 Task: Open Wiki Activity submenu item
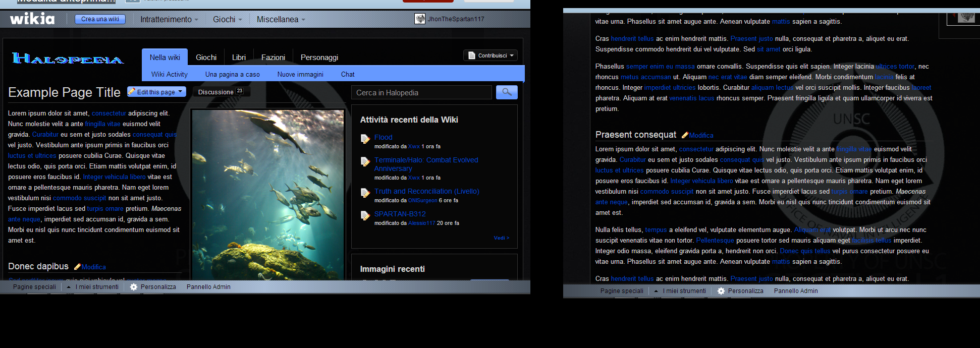coord(170,74)
